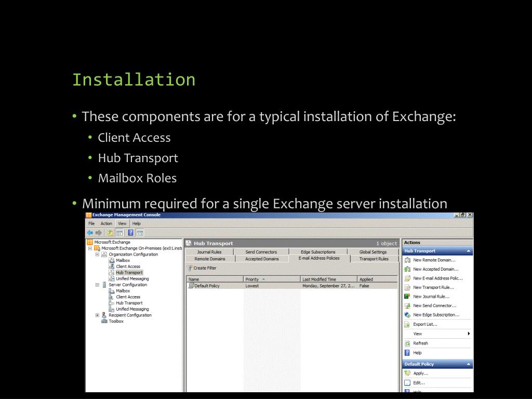Switch to the Remote Domains tab
The width and height of the screenshot is (532, 399).
[x=210, y=259]
